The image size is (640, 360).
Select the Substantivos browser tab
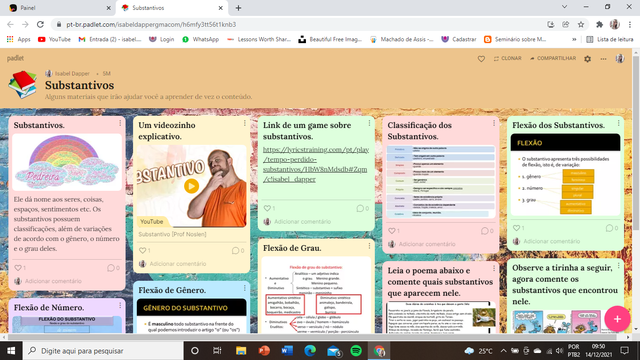pos(171,8)
